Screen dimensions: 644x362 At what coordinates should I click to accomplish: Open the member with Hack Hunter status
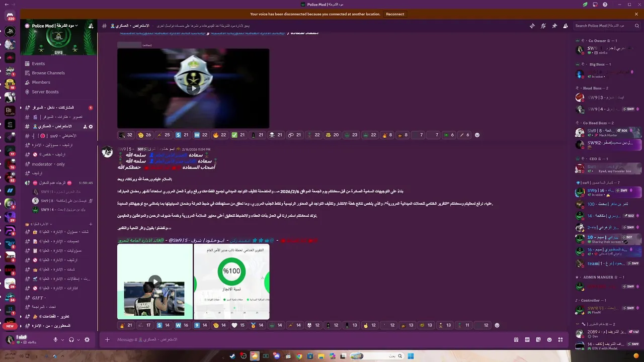point(608,133)
